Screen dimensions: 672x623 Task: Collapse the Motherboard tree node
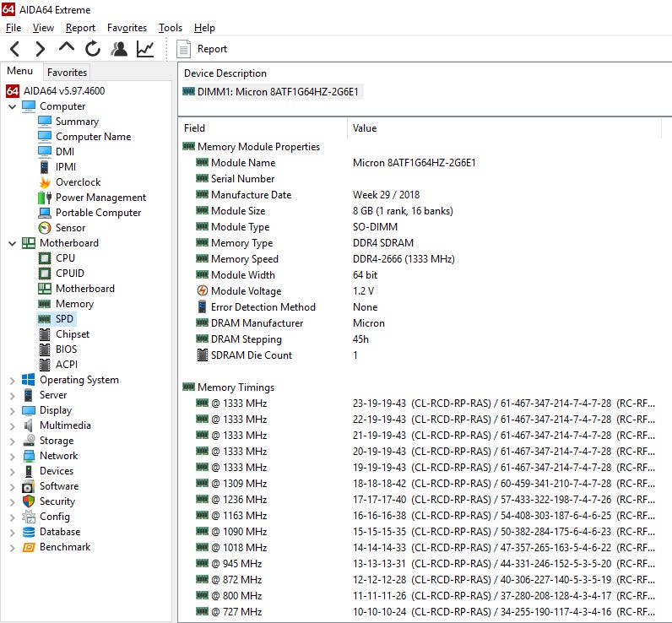[x=12, y=243]
